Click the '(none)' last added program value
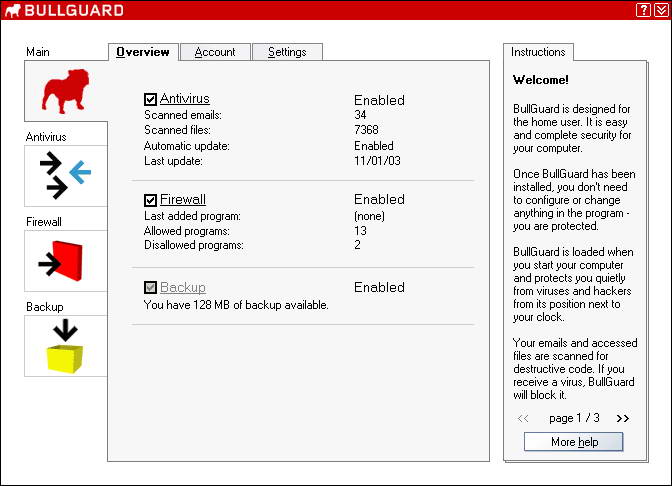Viewport: 672px width, 486px height. 369,216
